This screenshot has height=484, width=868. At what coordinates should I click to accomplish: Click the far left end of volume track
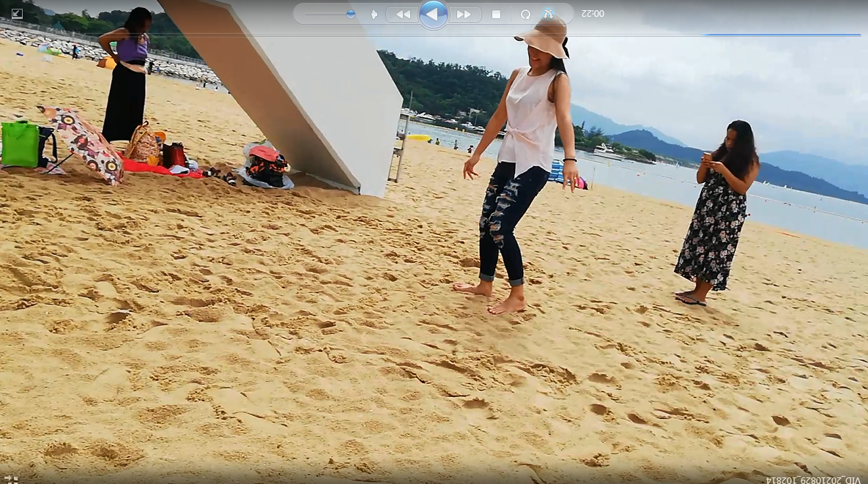click(x=307, y=14)
